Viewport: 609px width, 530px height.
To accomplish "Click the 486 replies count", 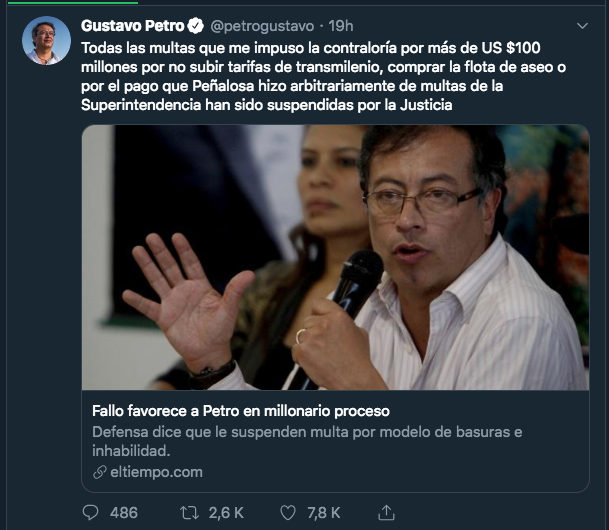I will pyautogui.click(x=124, y=513).
